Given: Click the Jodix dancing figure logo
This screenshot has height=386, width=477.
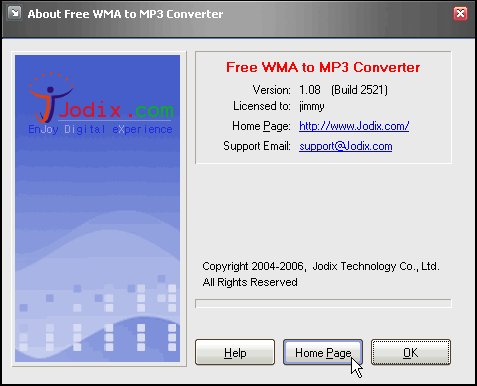Looking at the screenshot, I should click(x=51, y=97).
